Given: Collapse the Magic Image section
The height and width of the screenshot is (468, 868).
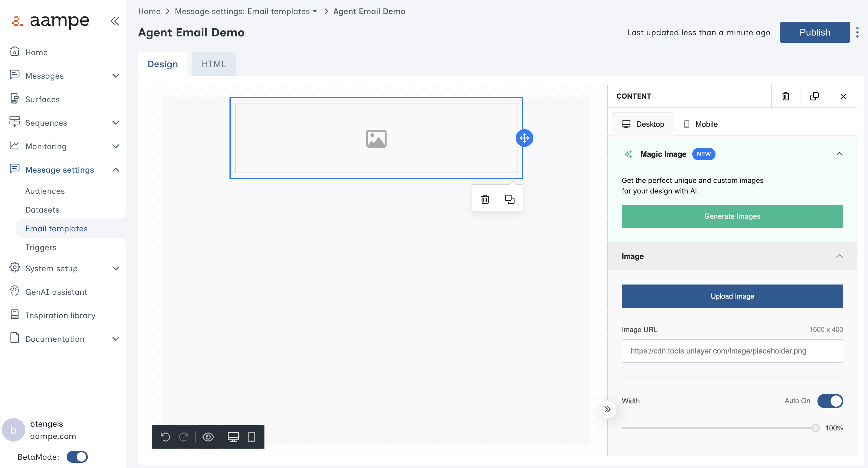Looking at the screenshot, I should tap(839, 154).
